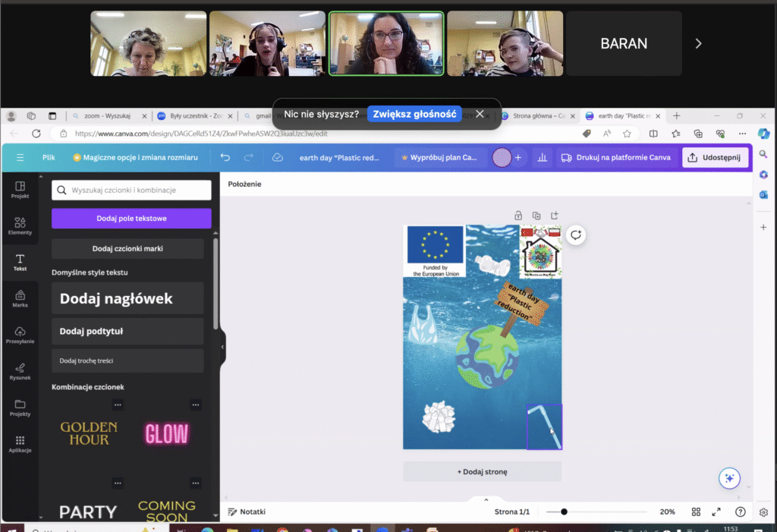Click the undo arrow in Canva toolbar

225,157
